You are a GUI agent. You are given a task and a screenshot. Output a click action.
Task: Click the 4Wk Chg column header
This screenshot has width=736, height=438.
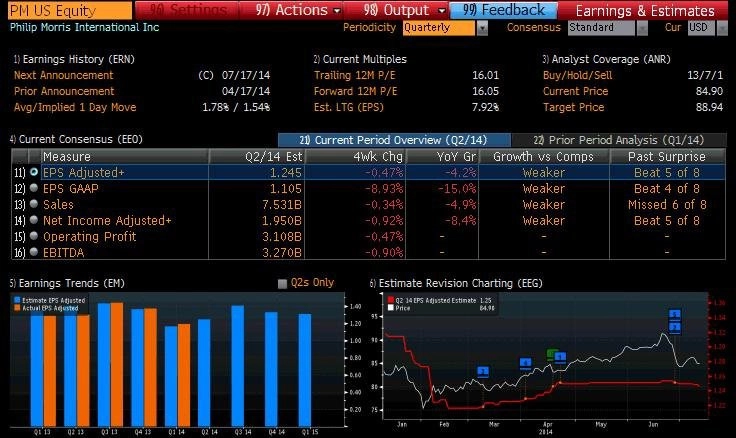[x=355, y=156]
